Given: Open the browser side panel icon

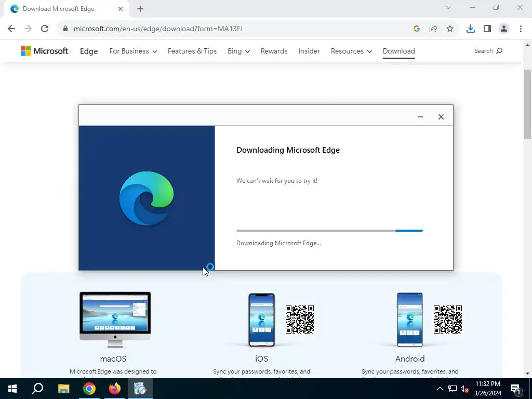Looking at the screenshot, I should (487, 29).
